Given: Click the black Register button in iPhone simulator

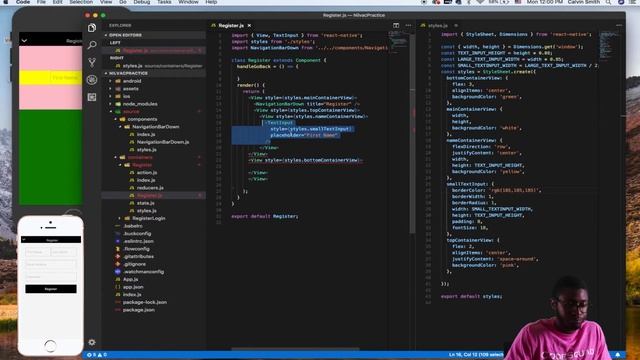Looking at the screenshot, I should coord(51,289).
